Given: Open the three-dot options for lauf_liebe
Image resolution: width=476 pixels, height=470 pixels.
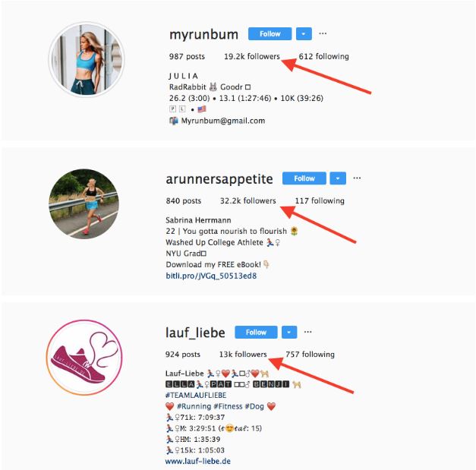Looking at the screenshot, I should point(307,332).
